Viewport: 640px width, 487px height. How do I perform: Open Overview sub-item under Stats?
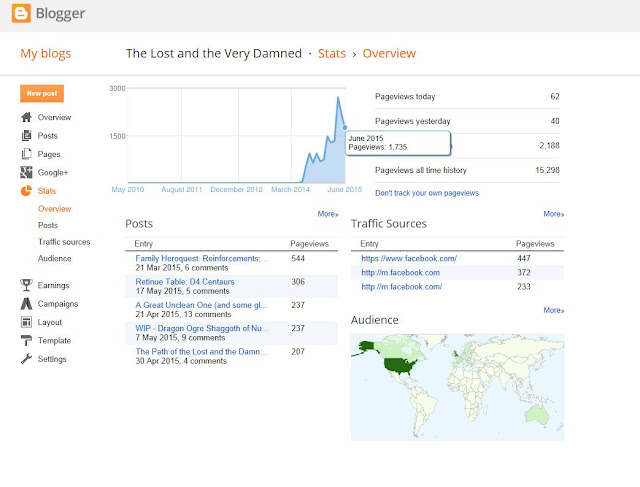[55, 209]
